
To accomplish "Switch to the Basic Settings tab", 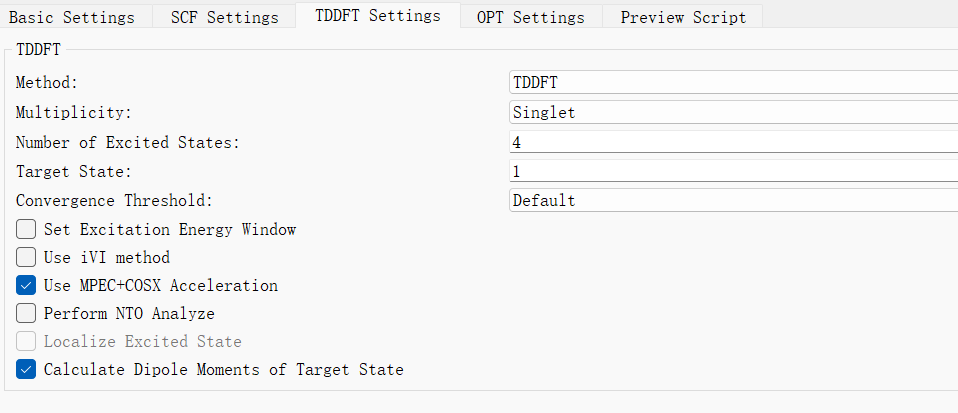I will (72, 17).
